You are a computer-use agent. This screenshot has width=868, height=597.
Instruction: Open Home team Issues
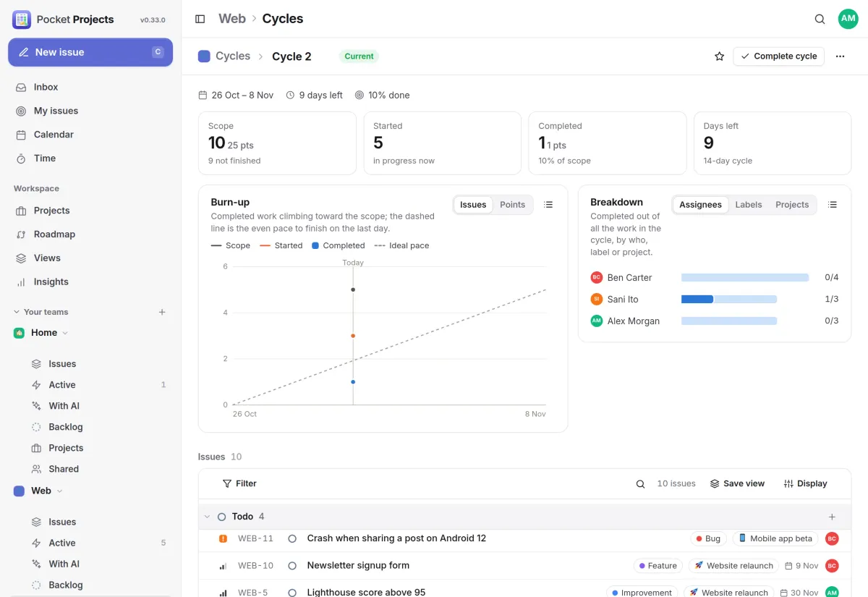point(98,364)
